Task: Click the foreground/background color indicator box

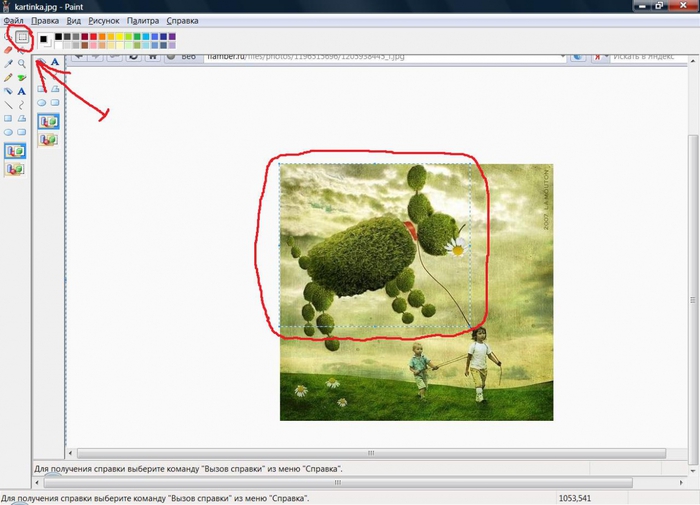Action: [45, 40]
